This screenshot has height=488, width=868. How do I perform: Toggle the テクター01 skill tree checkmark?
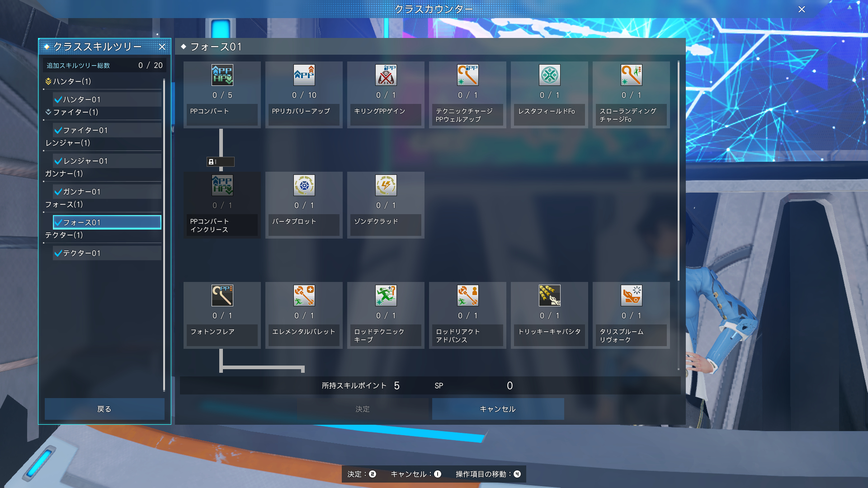(58, 253)
